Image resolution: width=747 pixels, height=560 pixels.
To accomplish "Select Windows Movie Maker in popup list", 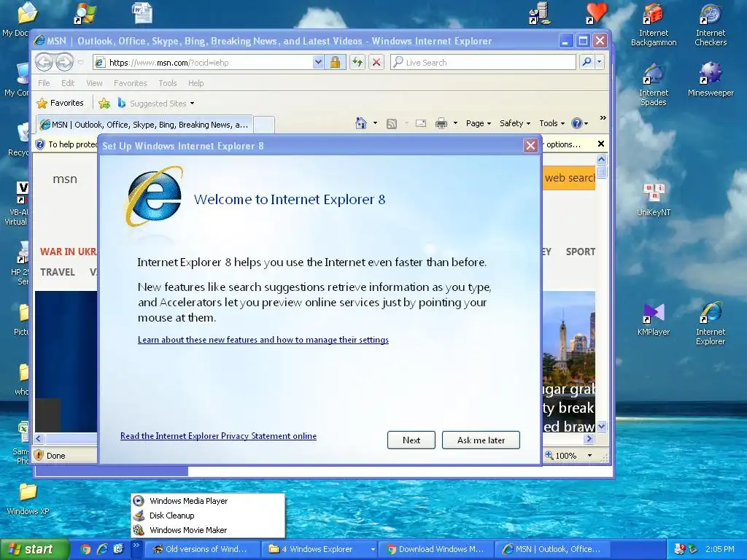I will click(208, 530).
